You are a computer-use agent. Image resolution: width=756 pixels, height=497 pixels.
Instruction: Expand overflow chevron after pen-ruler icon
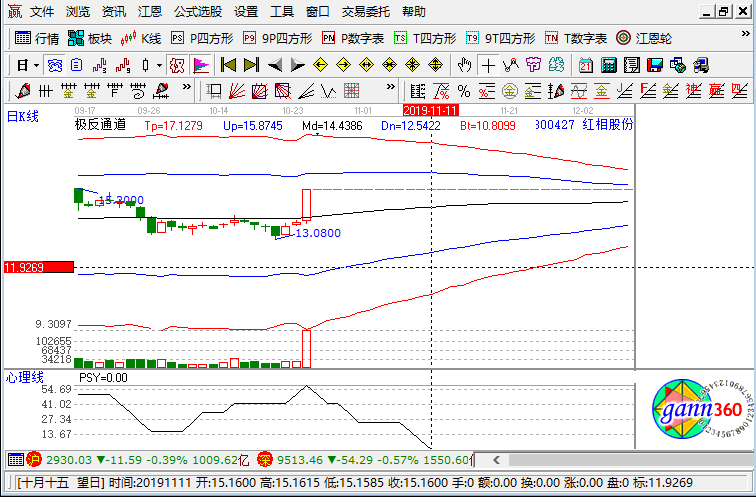click(x=187, y=87)
